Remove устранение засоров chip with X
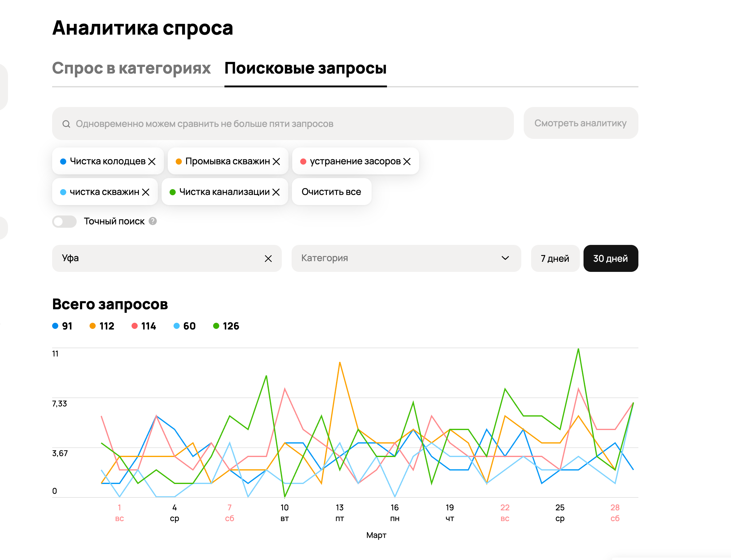 click(407, 162)
